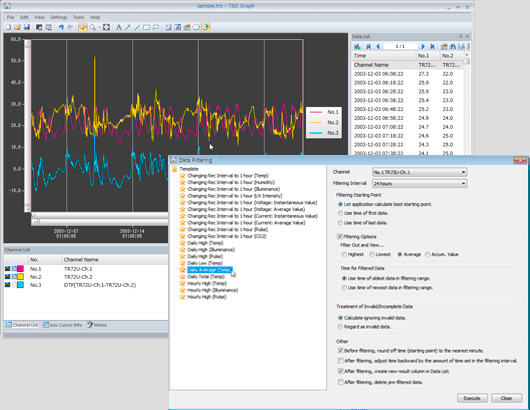Open the Help menu
This screenshot has height=410, width=530.
(x=95, y=17)
